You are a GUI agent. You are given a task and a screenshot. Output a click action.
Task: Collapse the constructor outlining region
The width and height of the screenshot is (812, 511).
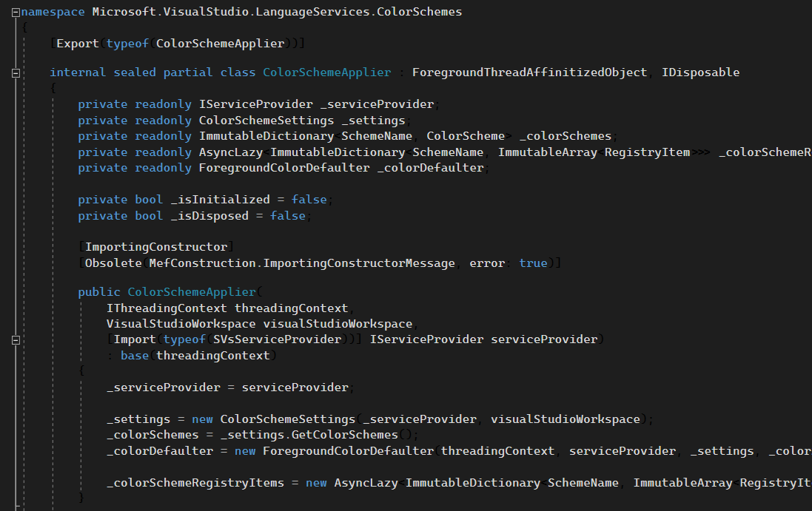[x=16, y=340]
